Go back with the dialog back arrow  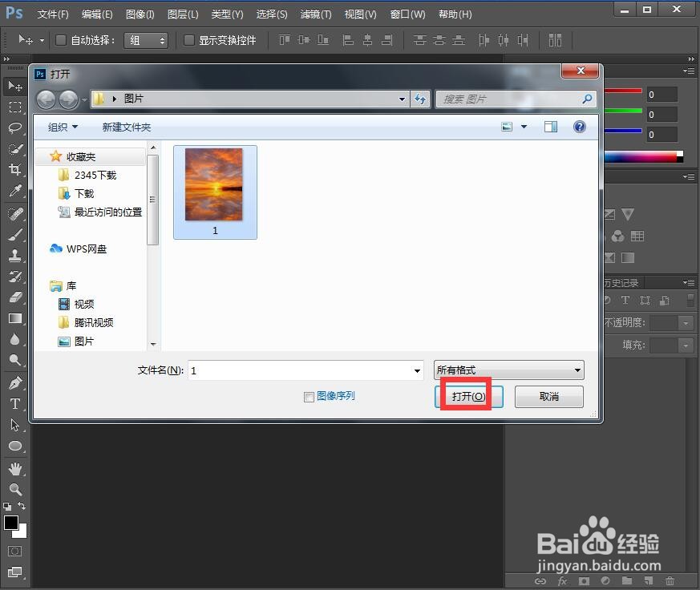46,99
